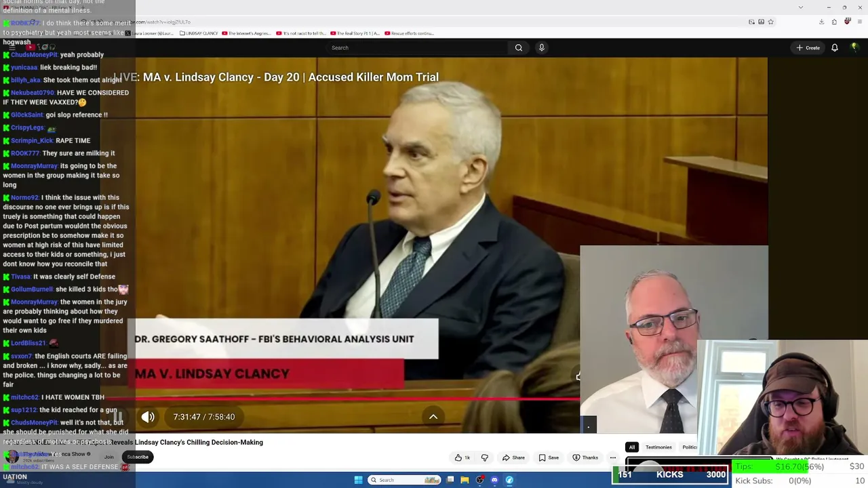Screen dimensions: 868x488
Task: Start voice search with the microphone icon
Action: tap(541, 47)
